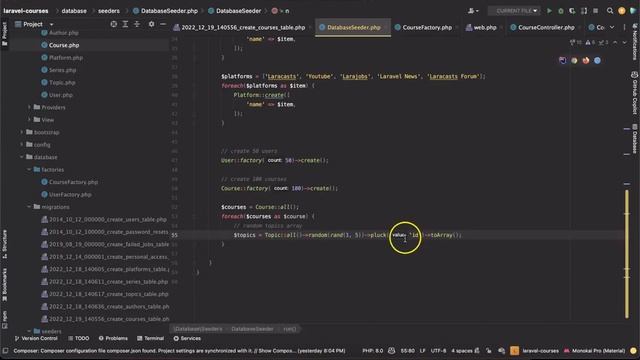The width and height of the screenshot is (640, 360).
Task: Go to next highlighted error arrow
Action: (624, 42)
